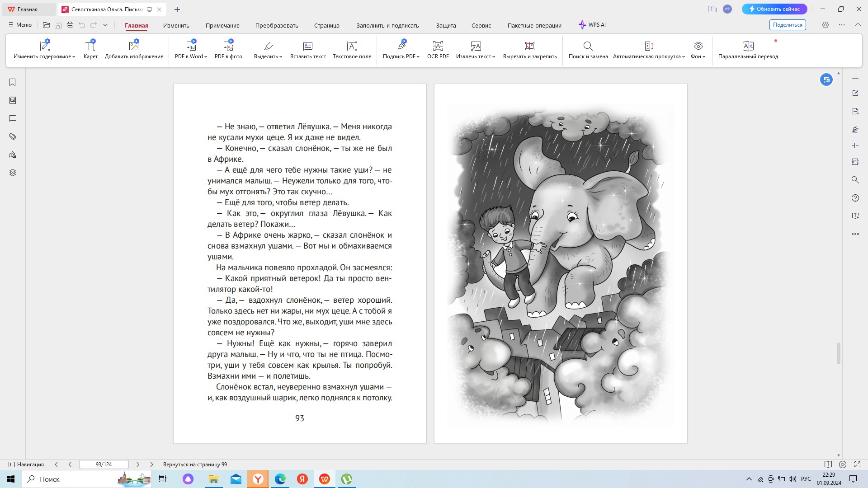Open the Protection ribbon tab
This screenshot has width=868, height=488.
[x=446, y=25]
